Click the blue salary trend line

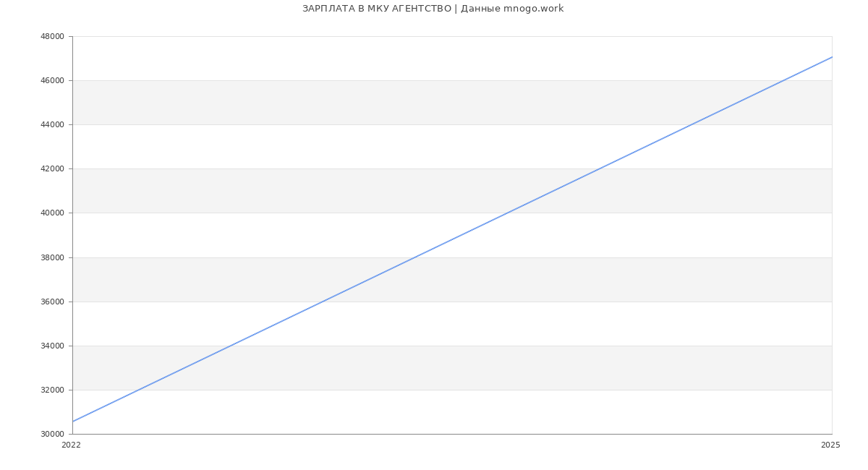tap(452, 239)
